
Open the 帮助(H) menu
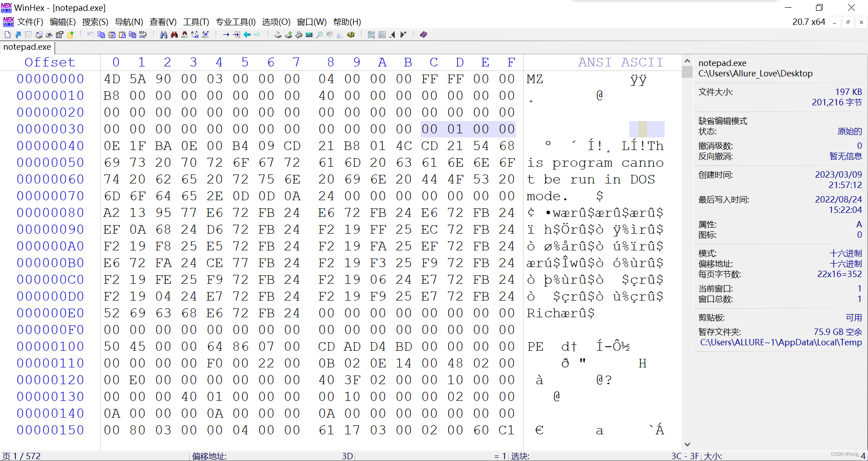347,22
